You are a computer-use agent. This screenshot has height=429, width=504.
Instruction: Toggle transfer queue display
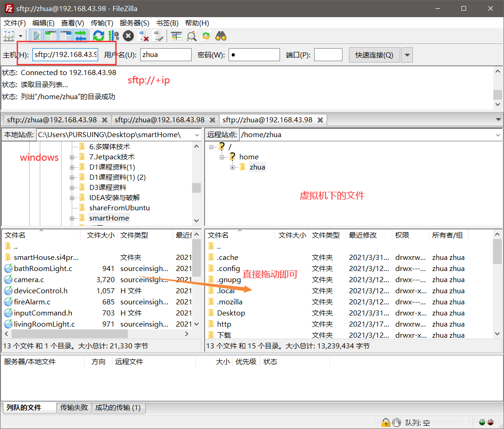pos(81,36)
